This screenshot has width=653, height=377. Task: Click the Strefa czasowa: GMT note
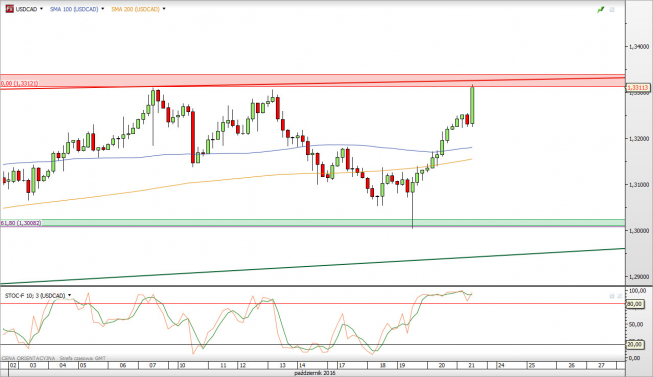[82, 358]
